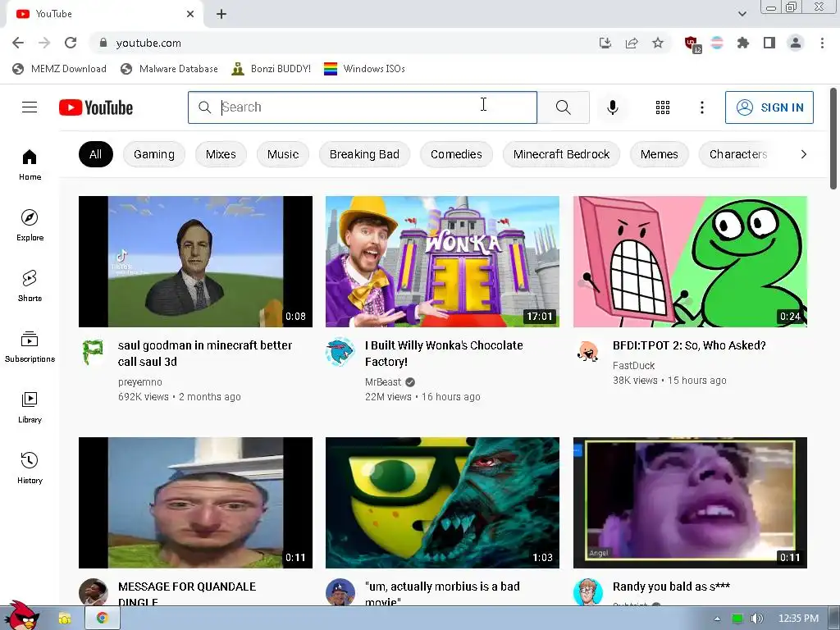
Task: Open Chrome three-dot menu
Action: pos(822,43)
